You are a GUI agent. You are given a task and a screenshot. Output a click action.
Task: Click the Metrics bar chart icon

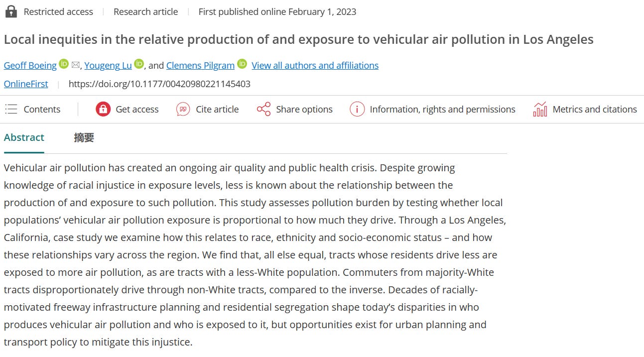pos(540,109)
